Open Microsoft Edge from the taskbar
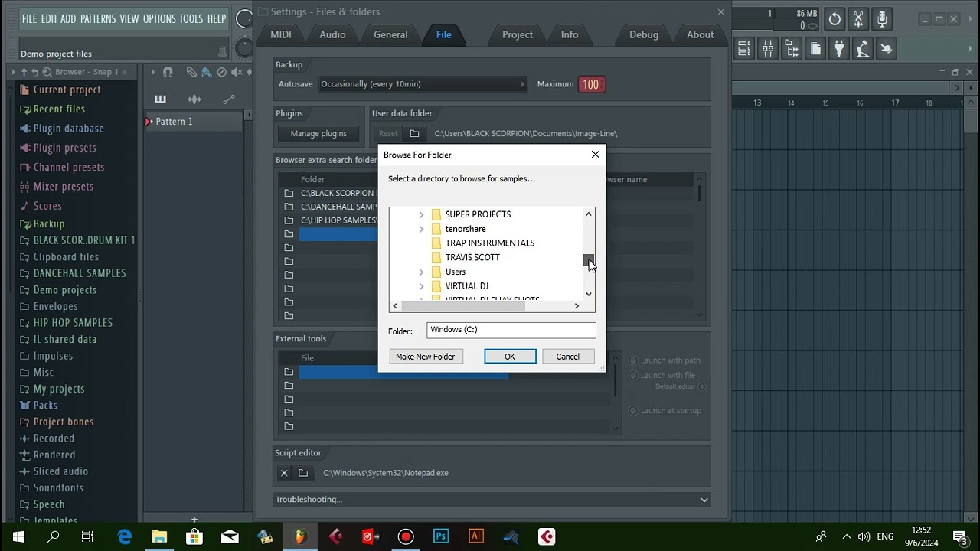 124,536
